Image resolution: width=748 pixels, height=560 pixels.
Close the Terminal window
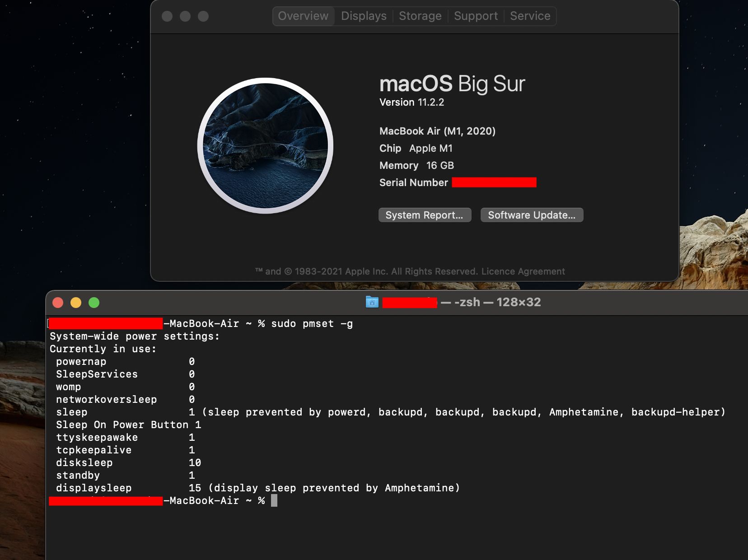click(x=58, y=303)
